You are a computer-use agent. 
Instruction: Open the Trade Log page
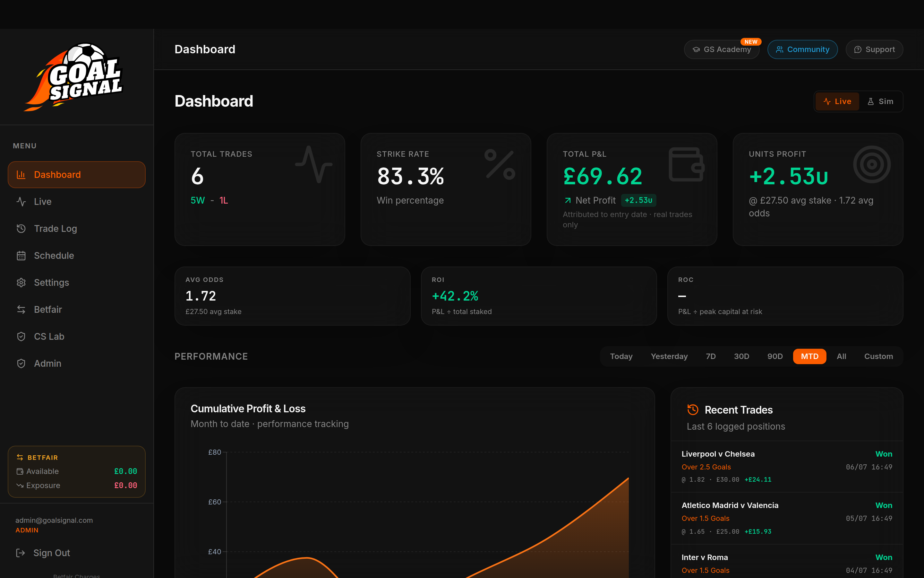(76, 229)
